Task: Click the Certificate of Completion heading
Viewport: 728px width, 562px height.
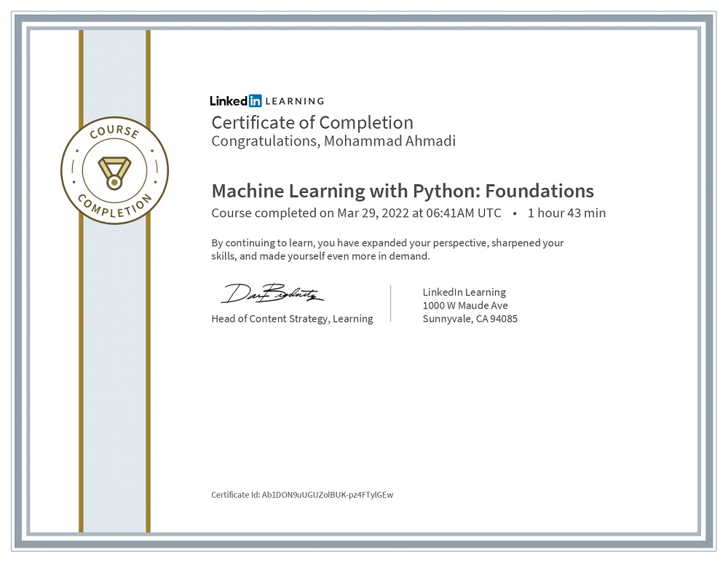Action: click(312, 122)
